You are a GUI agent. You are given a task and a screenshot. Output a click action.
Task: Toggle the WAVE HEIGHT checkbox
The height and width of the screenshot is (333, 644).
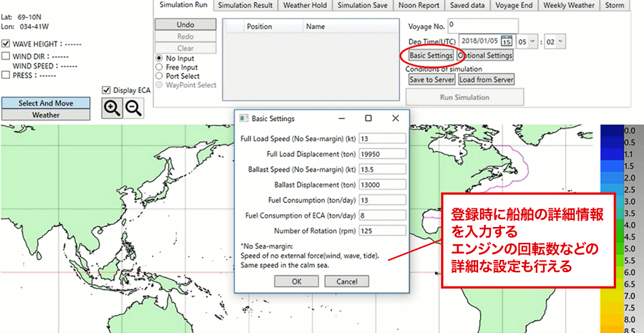[x=6, y=44]
